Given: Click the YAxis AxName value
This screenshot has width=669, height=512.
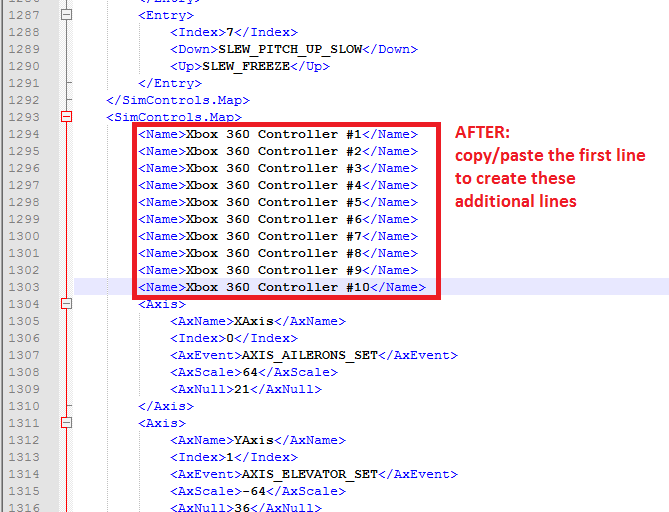Looking at the screenshot, I should coord(254,440).
